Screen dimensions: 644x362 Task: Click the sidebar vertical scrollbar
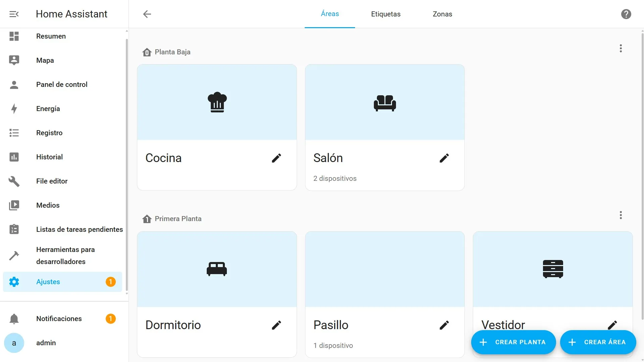pyautogui.click(x=127, y=164)
